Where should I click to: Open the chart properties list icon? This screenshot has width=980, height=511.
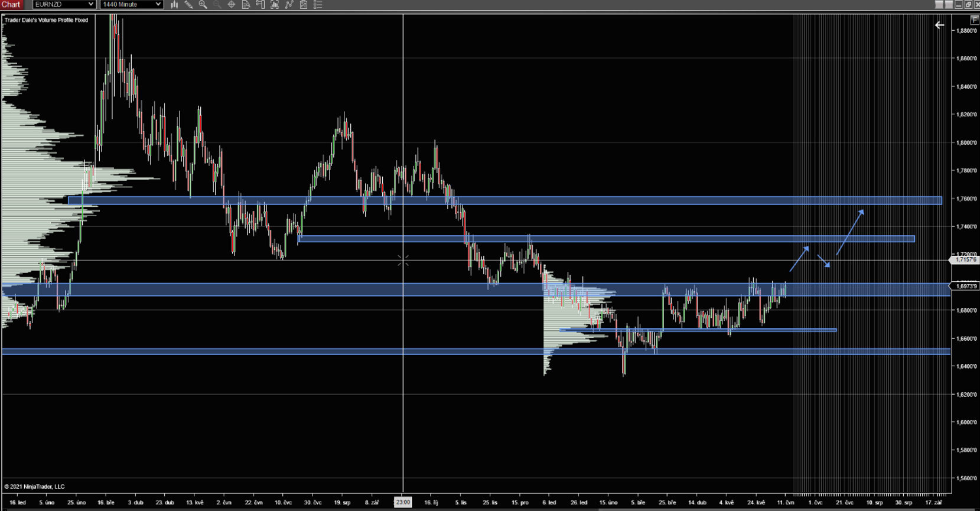tap(318, 5)
